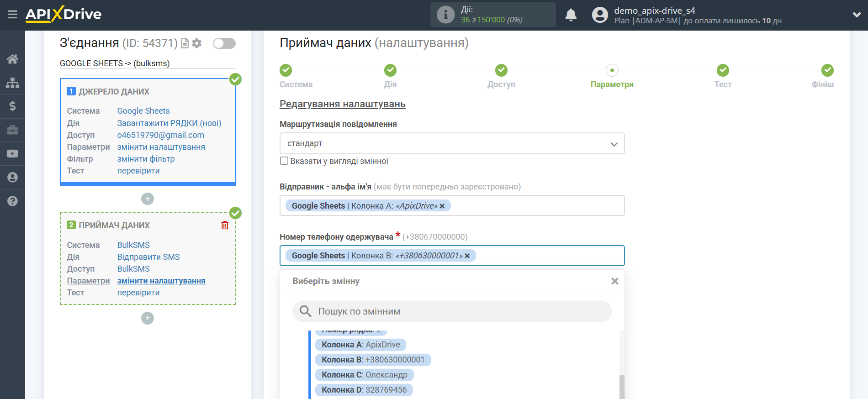The width and height of the screenshot is (868, 399).
Task: Close the variable picker panel
Action: (x=615, y=281)
